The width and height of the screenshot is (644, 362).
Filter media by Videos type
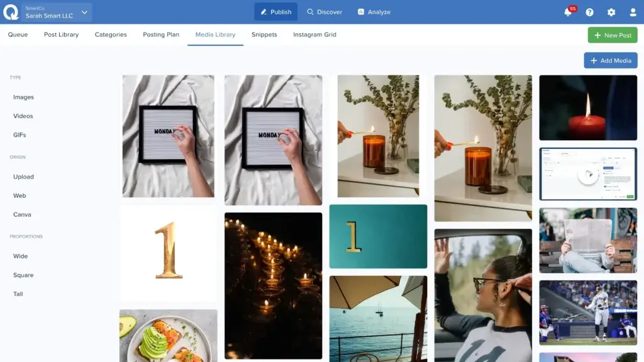point(23,116)
